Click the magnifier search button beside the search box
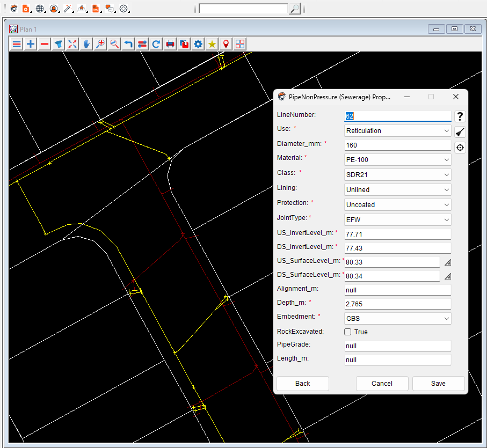Viewport: 487px width, 448px height. pyautogui.click(x=294, y=9)
